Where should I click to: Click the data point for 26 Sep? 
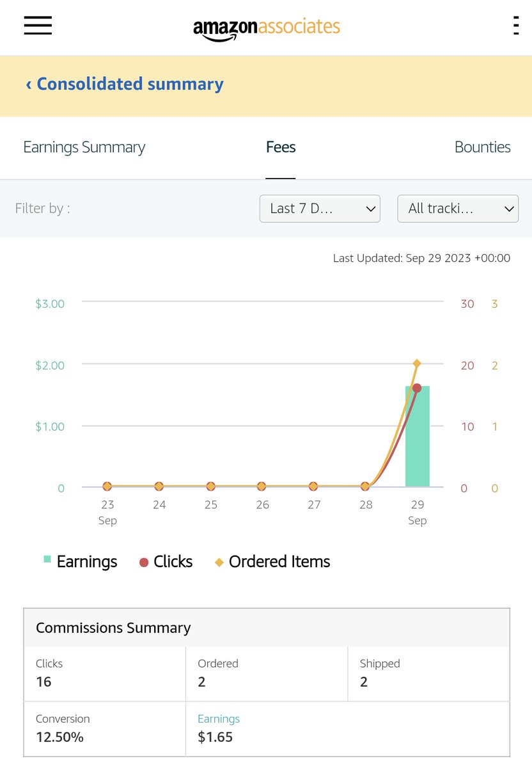pos(262,486)
